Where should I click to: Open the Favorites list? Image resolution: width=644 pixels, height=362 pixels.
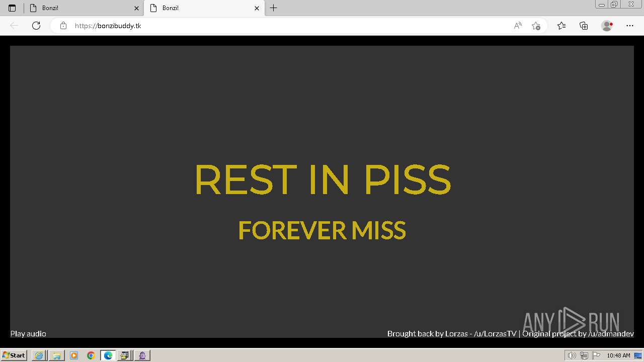pyautogui.click(x=561, y=26)
